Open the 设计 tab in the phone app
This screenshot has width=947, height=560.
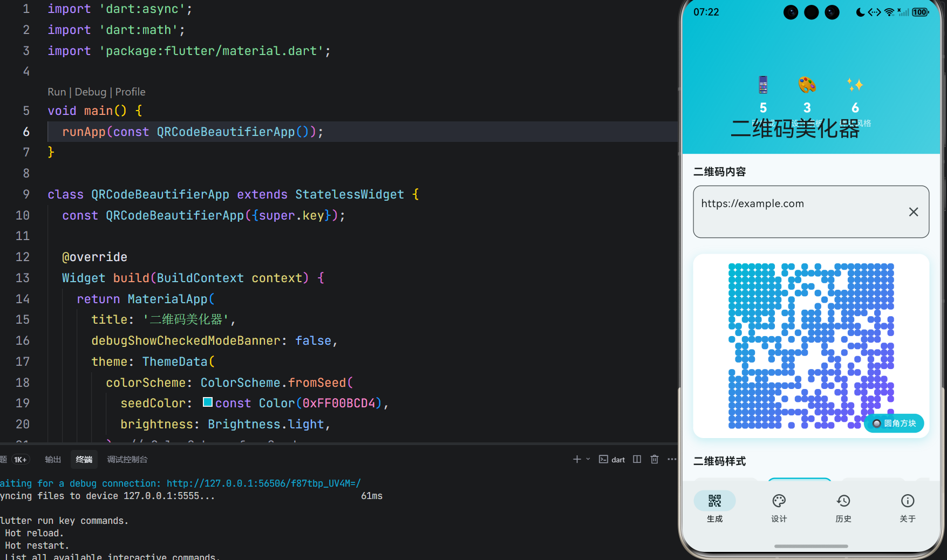[779, 507]
